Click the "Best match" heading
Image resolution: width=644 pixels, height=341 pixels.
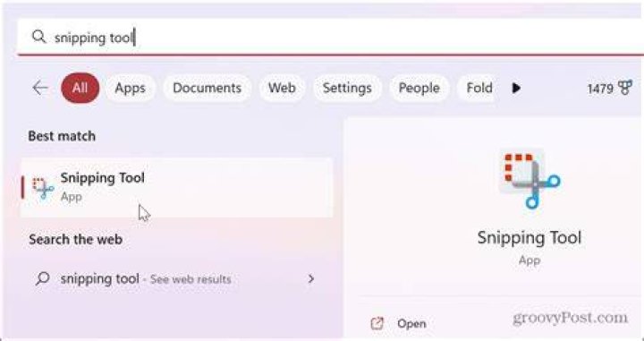pyautogui.click(x=62, y=136)
